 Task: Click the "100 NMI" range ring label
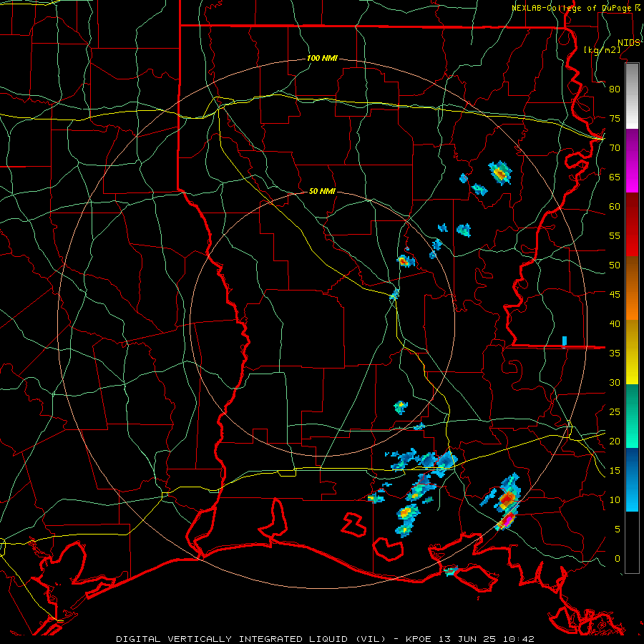pyautogui.click(x=323, y=58)
